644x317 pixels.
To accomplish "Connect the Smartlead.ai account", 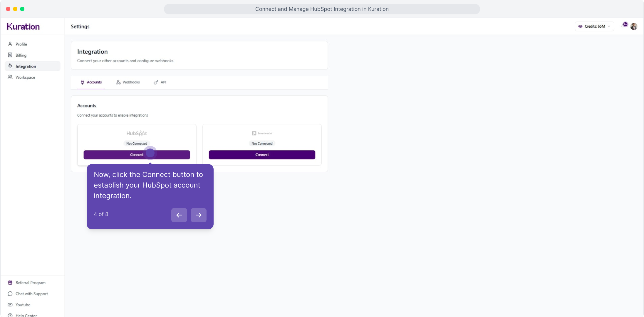I will (262, 155).
